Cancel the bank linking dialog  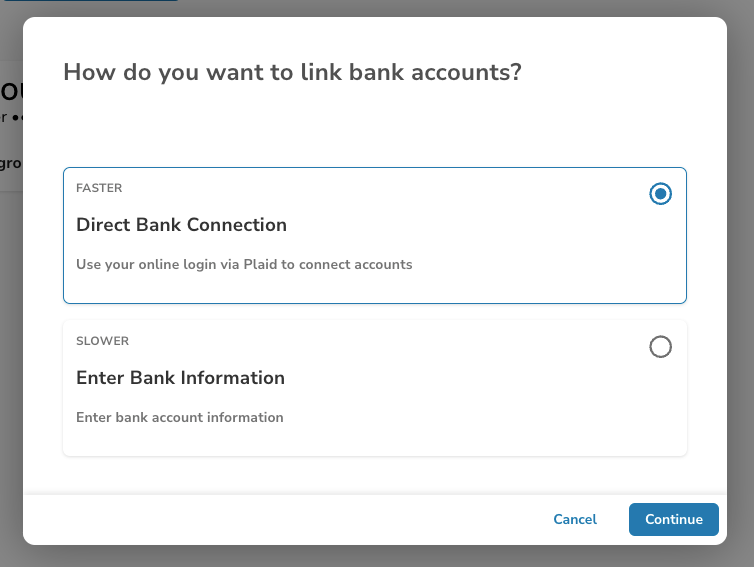[x=575, y=519]
